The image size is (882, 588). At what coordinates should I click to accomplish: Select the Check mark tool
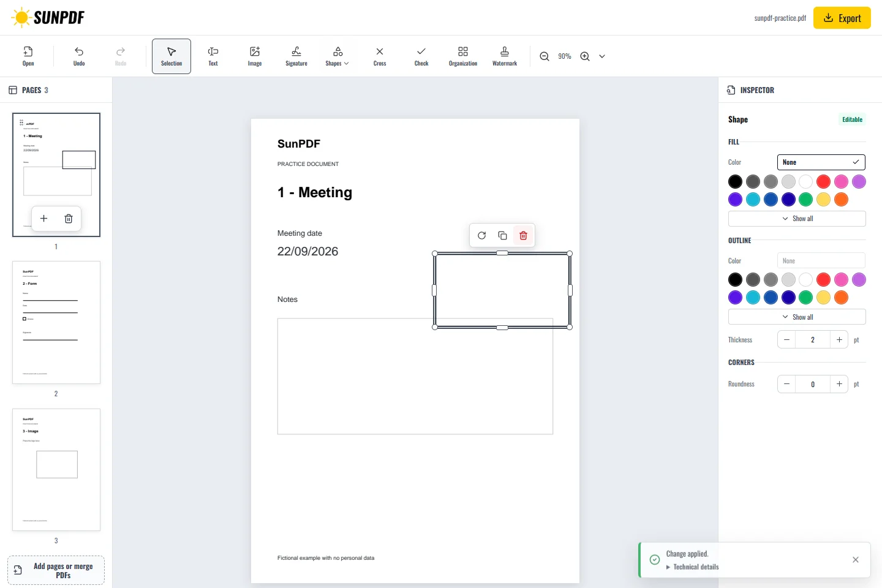point(421,56)
